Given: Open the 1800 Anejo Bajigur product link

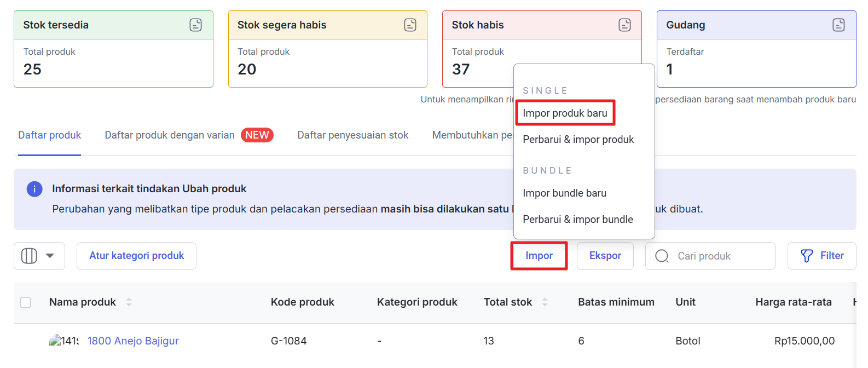Looking at the screenshot, I should click(133, 341).
